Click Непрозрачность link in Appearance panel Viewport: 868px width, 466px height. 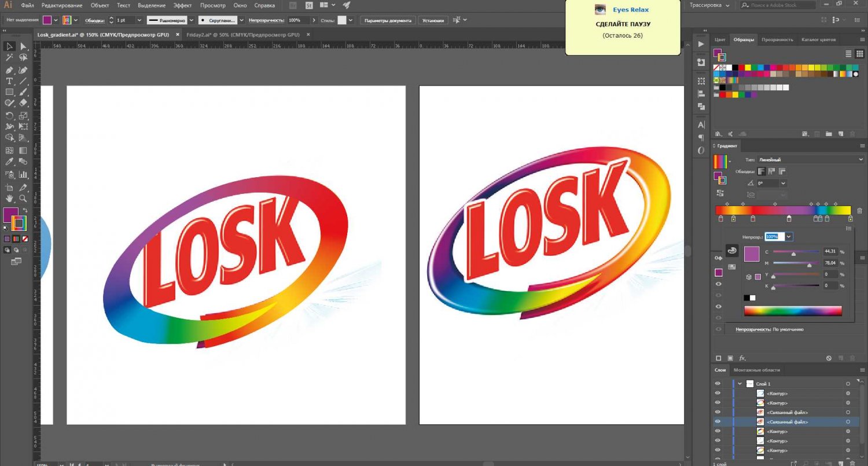coord(753,329)
